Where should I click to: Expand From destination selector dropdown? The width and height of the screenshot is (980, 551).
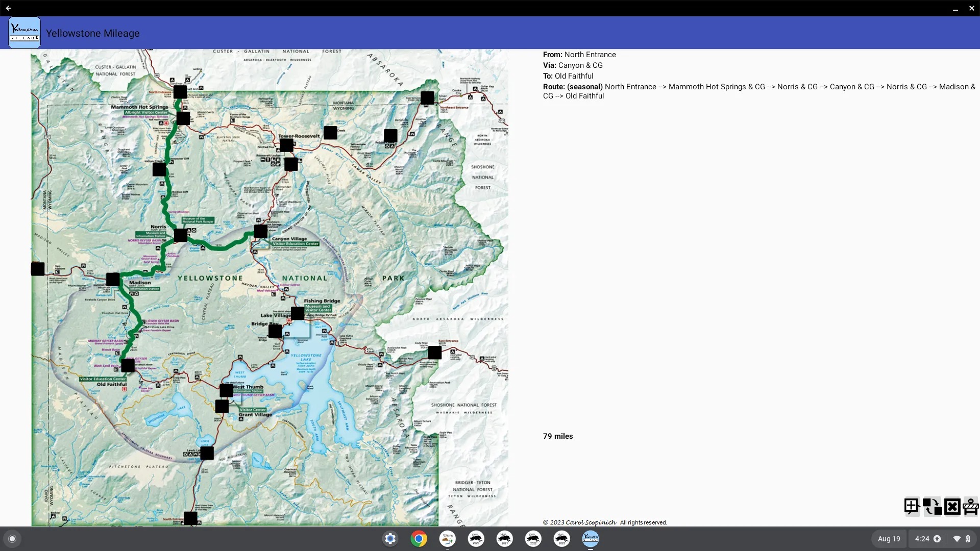click(x=590, y=55)
